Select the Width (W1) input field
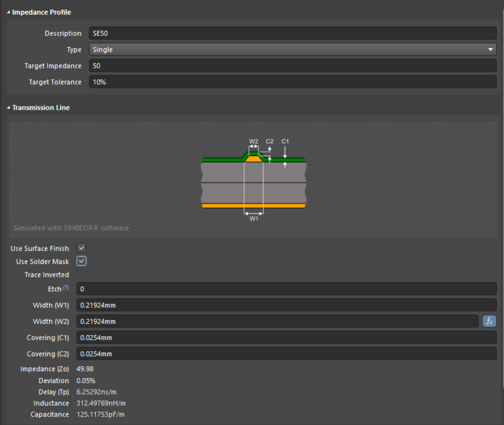The width and height of the screenshot is (504, 425). tap(286, 305)
